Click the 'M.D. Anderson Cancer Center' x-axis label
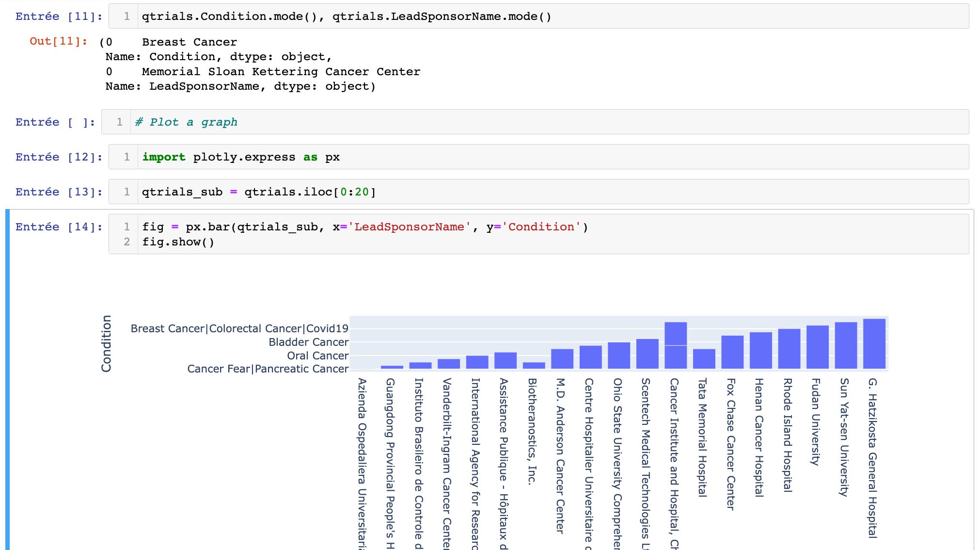The width and height of the screenshot is (980, 550). point(561,456)
